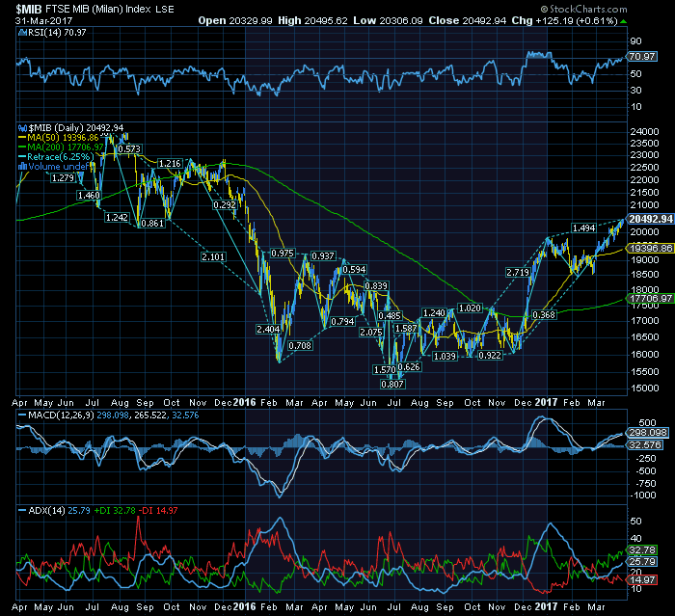Click the 2017 label on price time axis
Viewport: 675px width, 616px height.
point(546,403)
